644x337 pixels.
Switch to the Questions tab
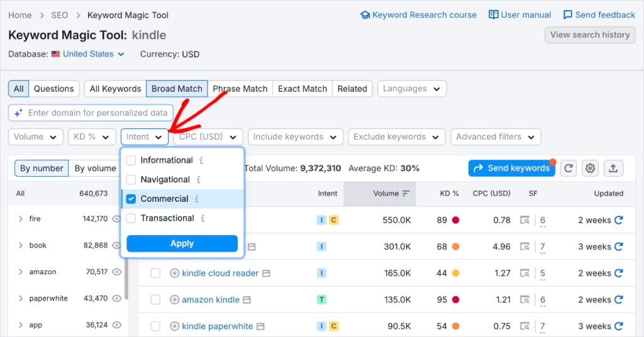click(x=54, y=89)
